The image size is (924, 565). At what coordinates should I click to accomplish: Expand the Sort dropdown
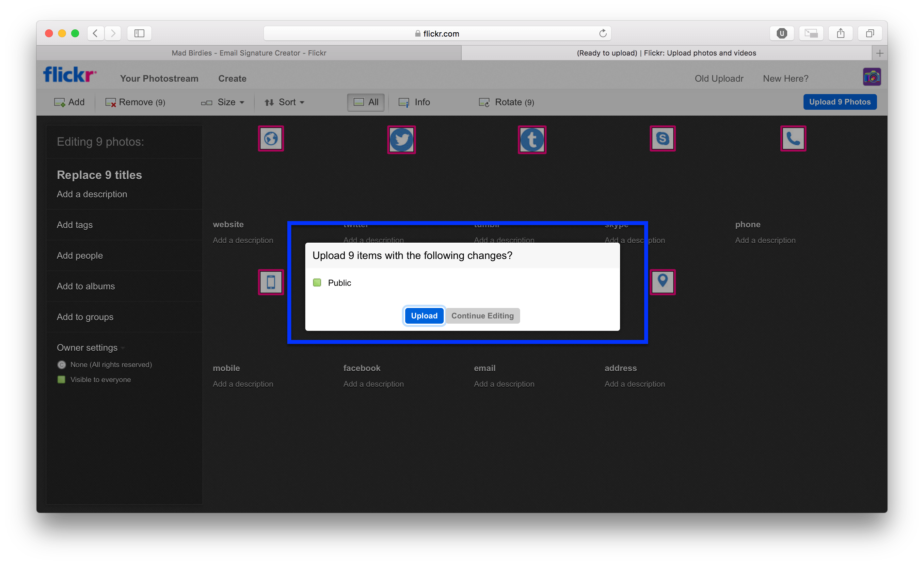284,102
